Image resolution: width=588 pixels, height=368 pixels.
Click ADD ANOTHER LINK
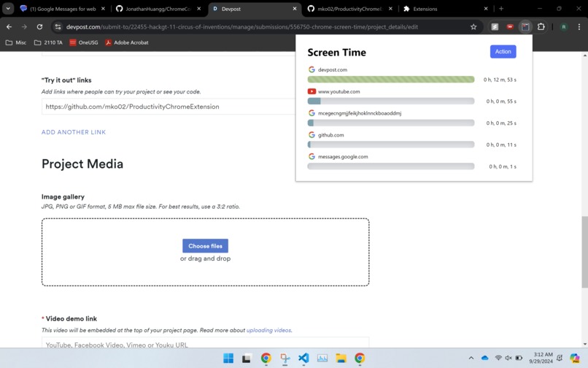pos(74,132)
